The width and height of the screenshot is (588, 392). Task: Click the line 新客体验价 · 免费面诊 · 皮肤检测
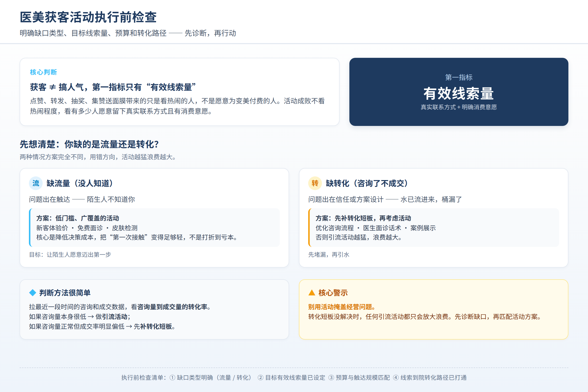(x=87, y=228)
